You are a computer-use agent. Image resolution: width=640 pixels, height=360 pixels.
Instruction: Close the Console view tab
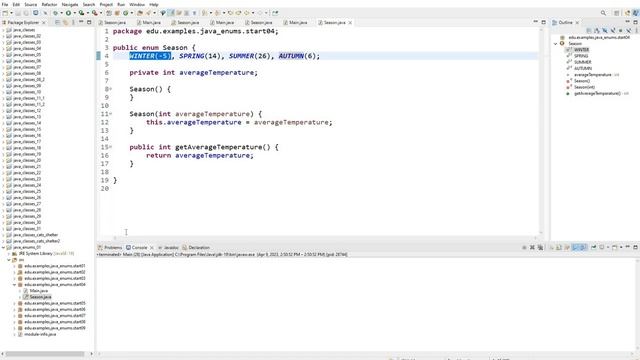[x=152, y=247]
